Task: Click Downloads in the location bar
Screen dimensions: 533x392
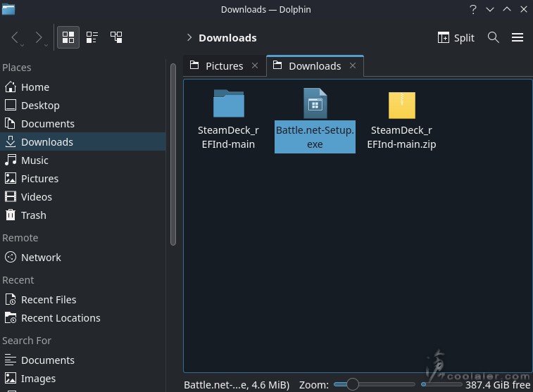Action: pyautogui.click(x=227, y=38)
